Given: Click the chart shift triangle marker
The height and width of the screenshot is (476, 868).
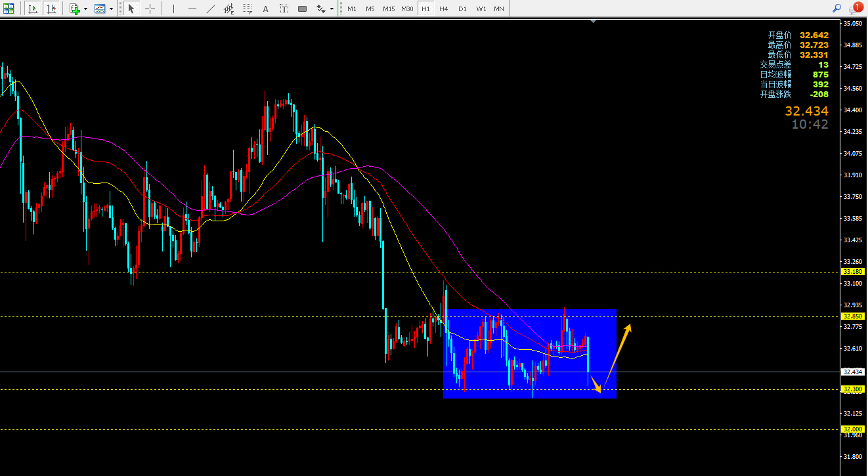Looking at the screenshot, I should point(594,22).
